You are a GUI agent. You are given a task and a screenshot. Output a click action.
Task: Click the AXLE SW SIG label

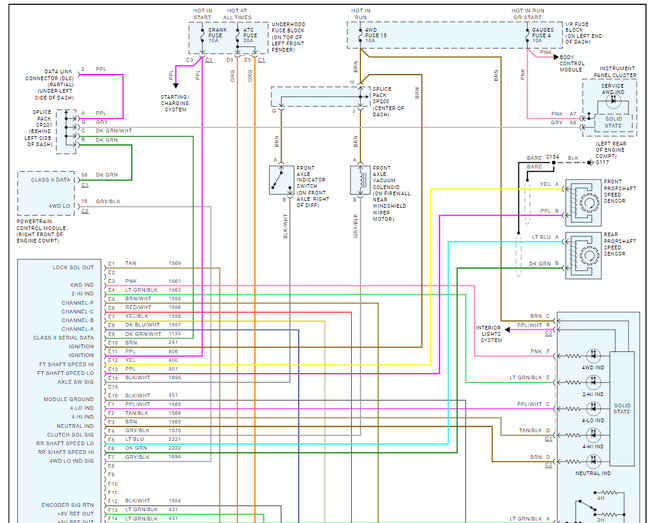[75, 382]
